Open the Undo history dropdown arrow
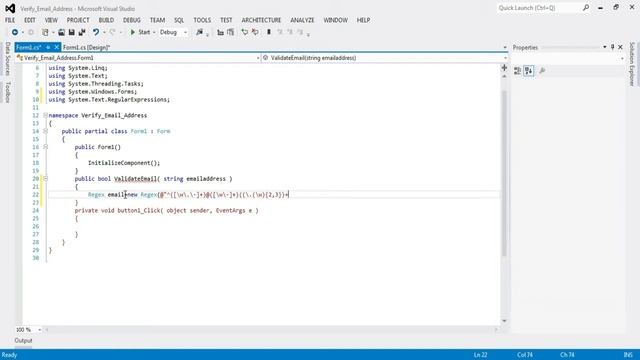This screenshot has height=360, width=640. click(x=104, y=32)
